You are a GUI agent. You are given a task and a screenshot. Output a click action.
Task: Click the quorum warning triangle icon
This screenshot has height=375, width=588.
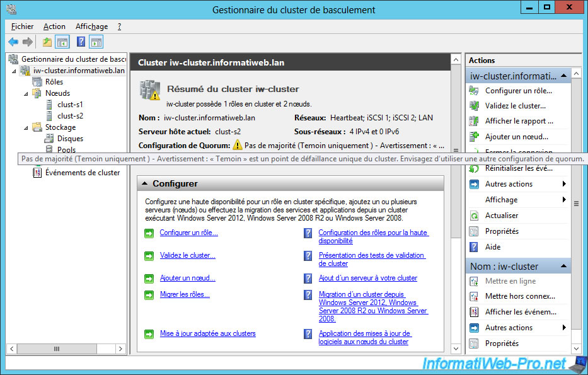coord(238,145)
